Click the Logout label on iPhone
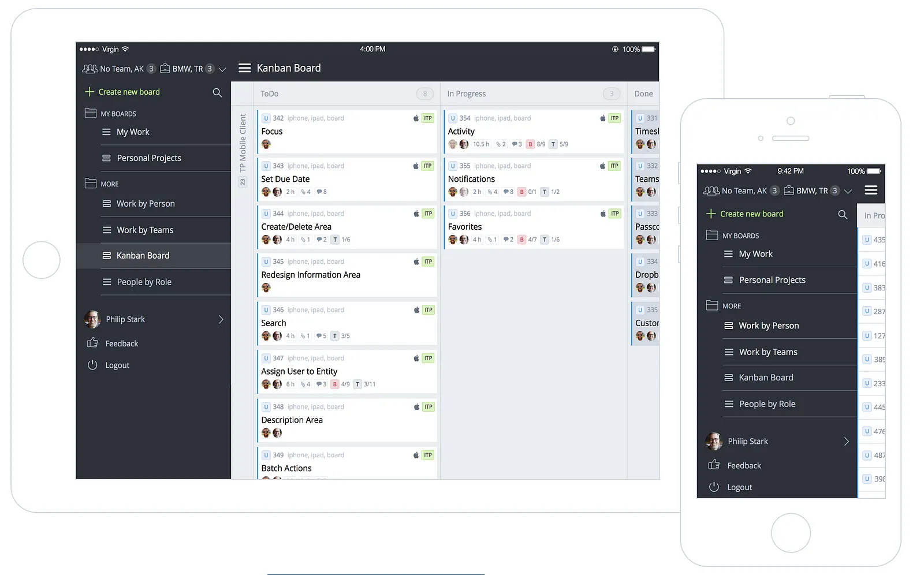924x575 pixels. pyautogui.click(x=740, y=487)
